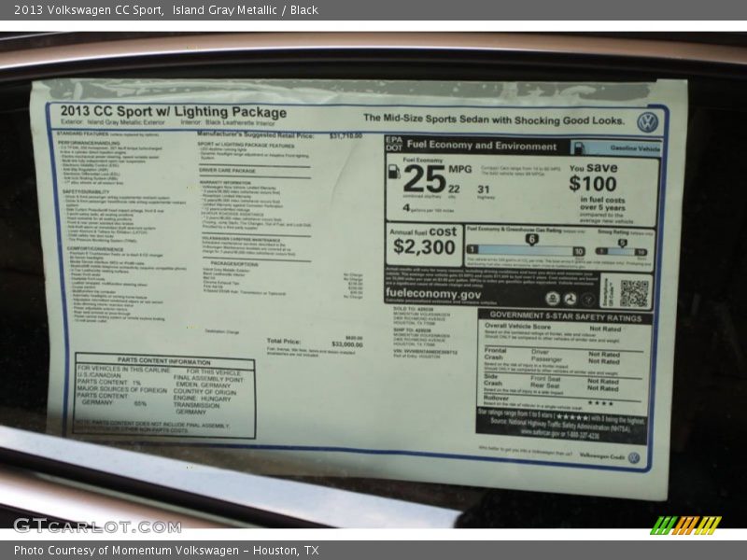Click the 'GOVERNMENT 5-STAR SAFETY RATINGS' header

point(566,316)
